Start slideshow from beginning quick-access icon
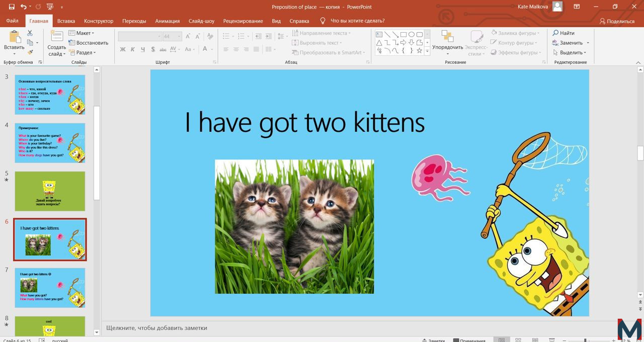This screenshot has height=342, width=644. [49, 7]
